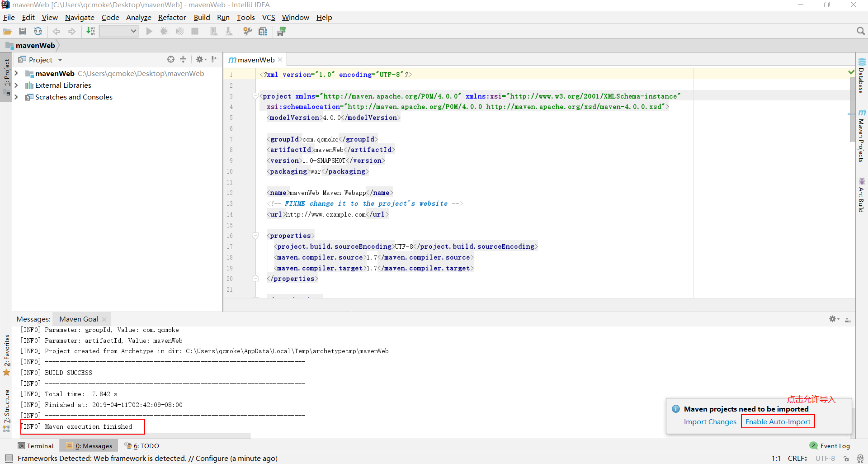Hide the Project panel with the hide icon
This screenshot has width=868, height=464.
[x=215, y=59]
